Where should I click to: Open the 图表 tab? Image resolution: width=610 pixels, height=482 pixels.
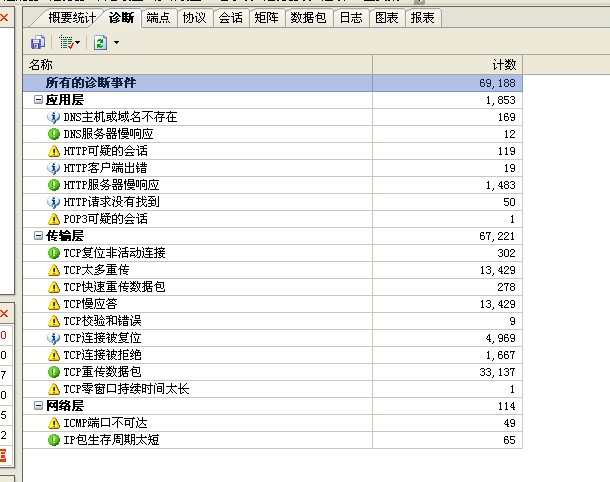click(387, 18)
